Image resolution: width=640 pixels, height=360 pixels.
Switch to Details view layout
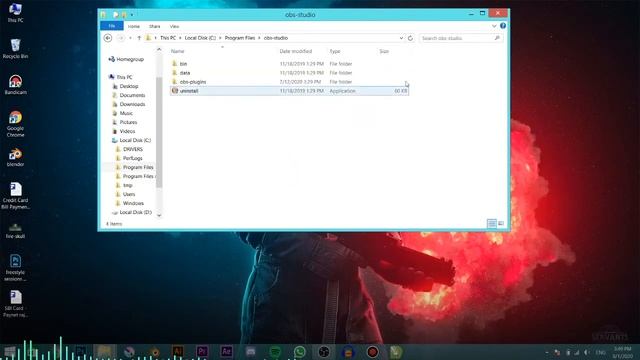click(492, 223)
